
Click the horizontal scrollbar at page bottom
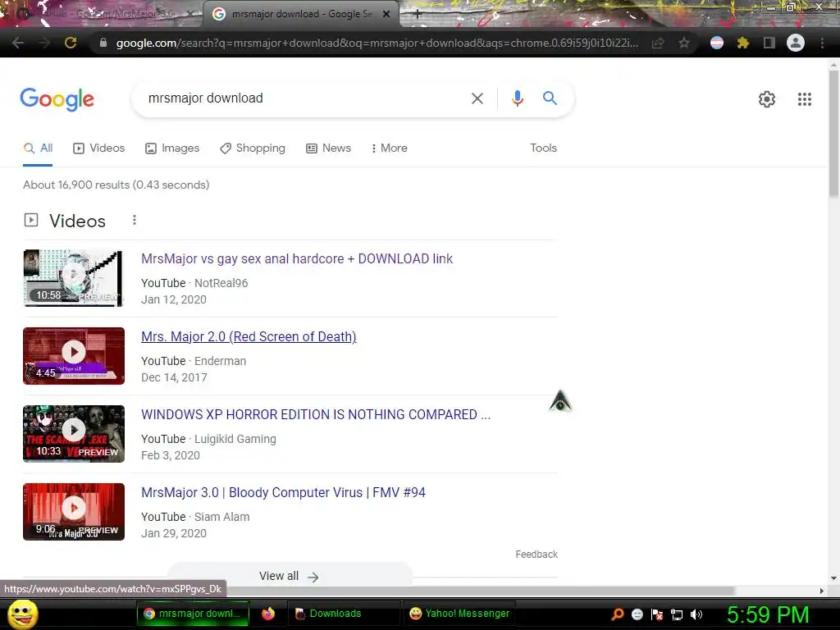(x=479, y=591)
